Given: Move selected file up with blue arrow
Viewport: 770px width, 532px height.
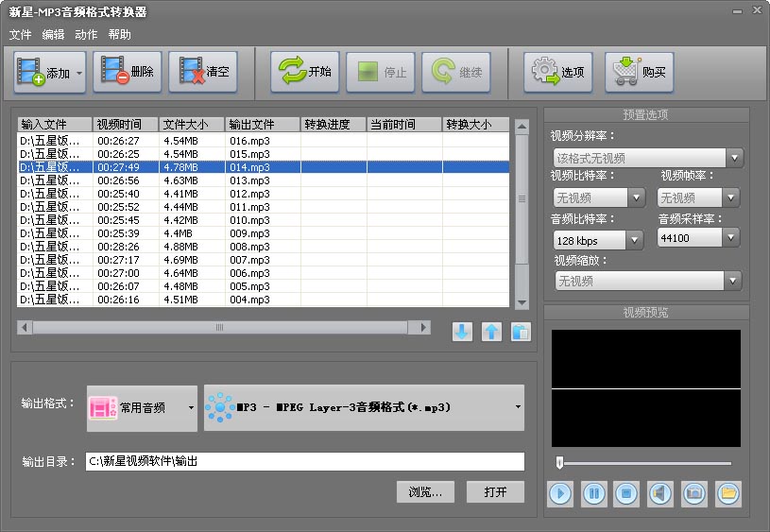Looking at the screenshot, I should click(x=491, y=332).
